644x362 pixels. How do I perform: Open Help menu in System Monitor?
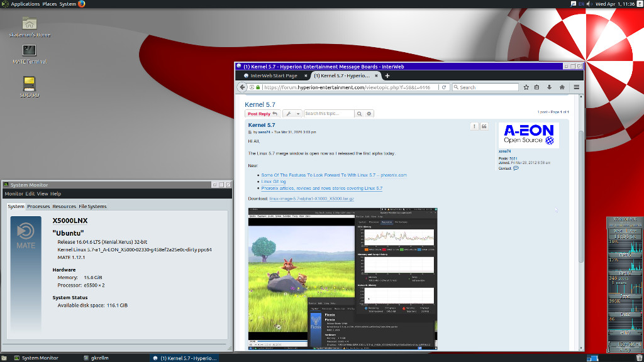[55, 194]
